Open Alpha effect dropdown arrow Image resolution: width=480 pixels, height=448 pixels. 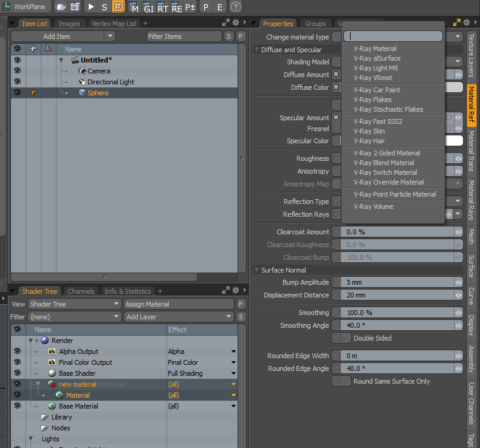click(x=233, y=351)
